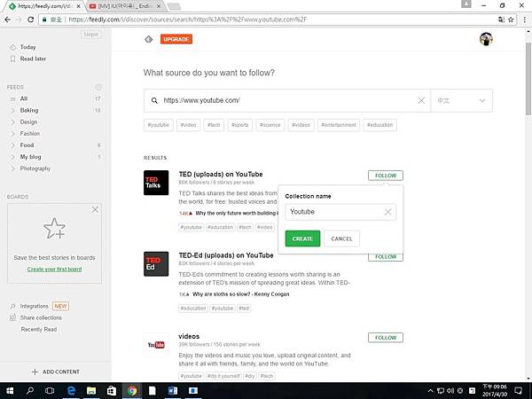Open the language dropdown beside search
The width and height of the screenshot is (532, 399).
click(x=461, y=100)
